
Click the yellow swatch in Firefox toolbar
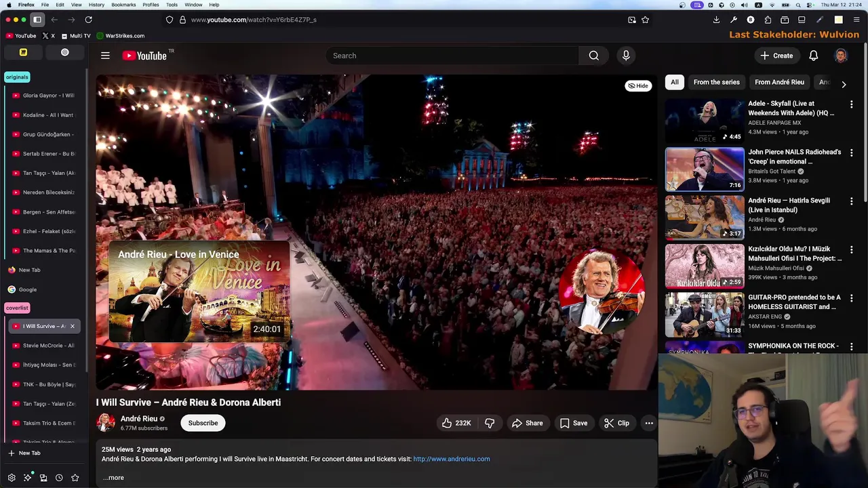pos(838,20)
